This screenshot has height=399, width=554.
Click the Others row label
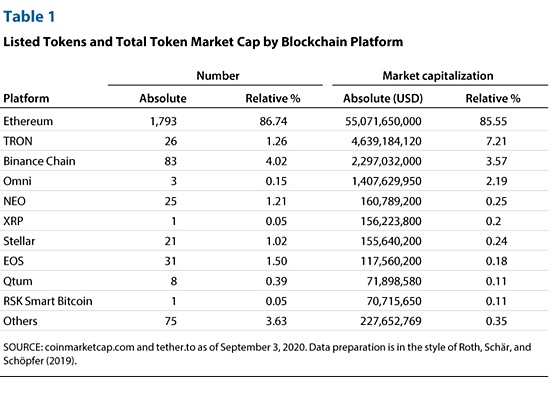[x=20, y=321]
